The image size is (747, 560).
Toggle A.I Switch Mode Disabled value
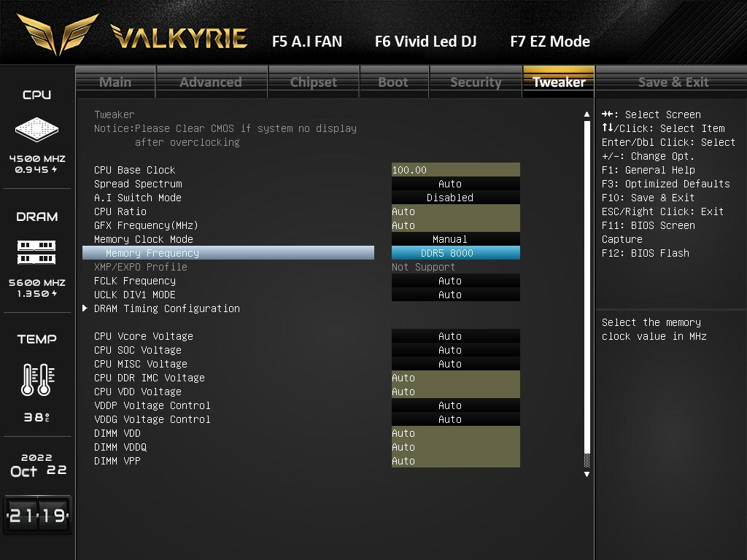click(x=455, y=198)
